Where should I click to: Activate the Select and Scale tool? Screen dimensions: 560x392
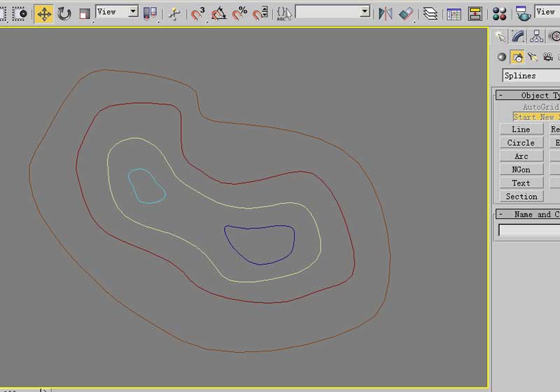[x=85, y=14]
